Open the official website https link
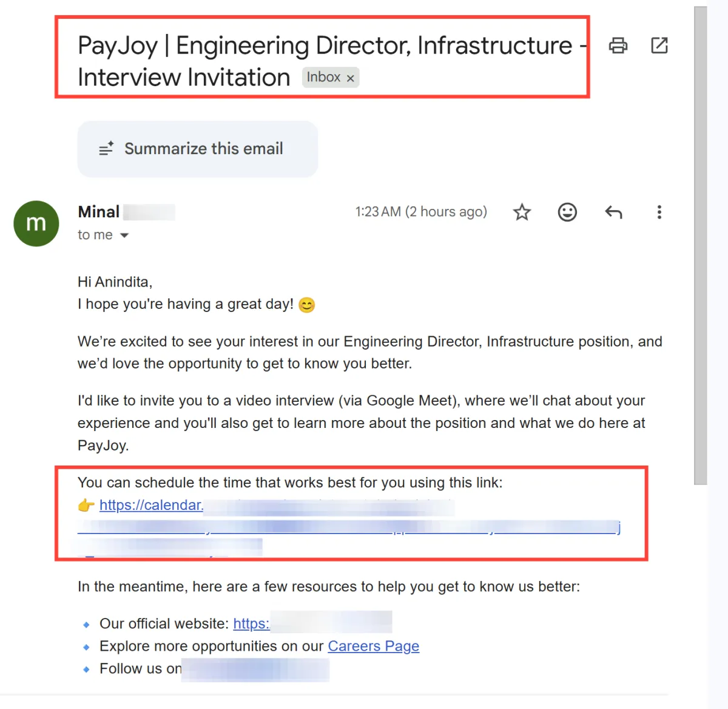 click(x=251, y=623)
